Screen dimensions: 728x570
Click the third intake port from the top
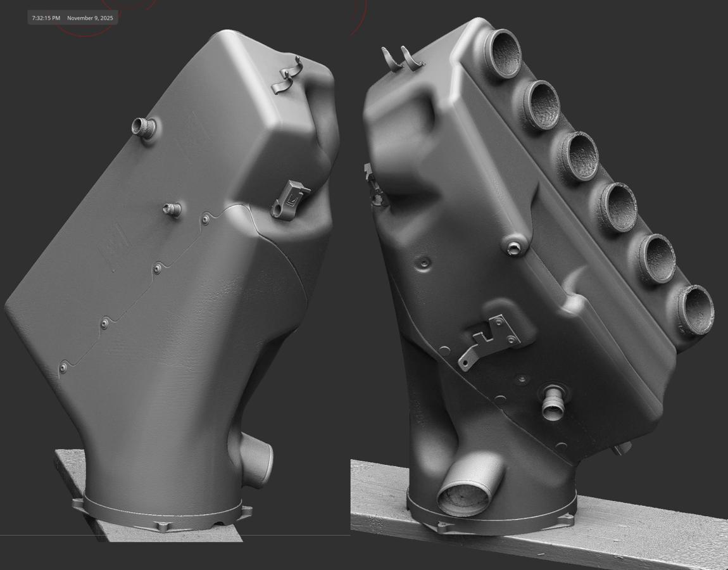pos(580,156)
